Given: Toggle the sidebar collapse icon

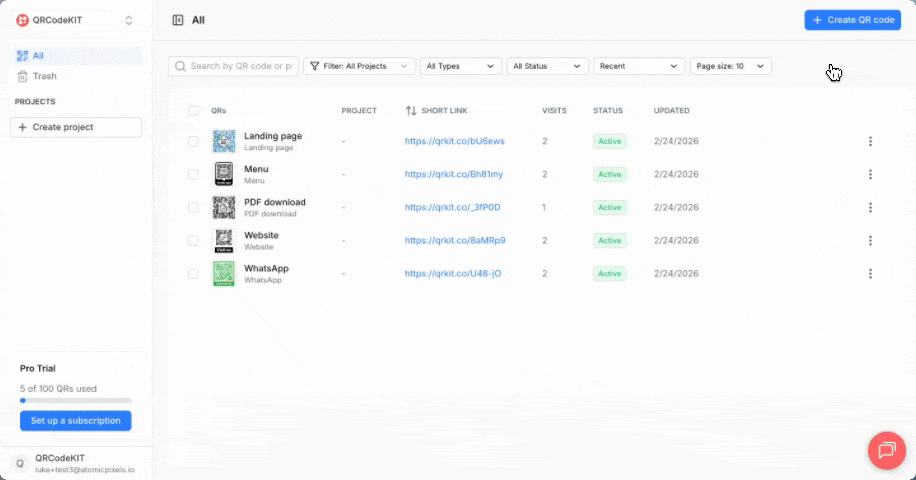Looking at the screenshot, I should pyautogui.click(x=178, y=20).
